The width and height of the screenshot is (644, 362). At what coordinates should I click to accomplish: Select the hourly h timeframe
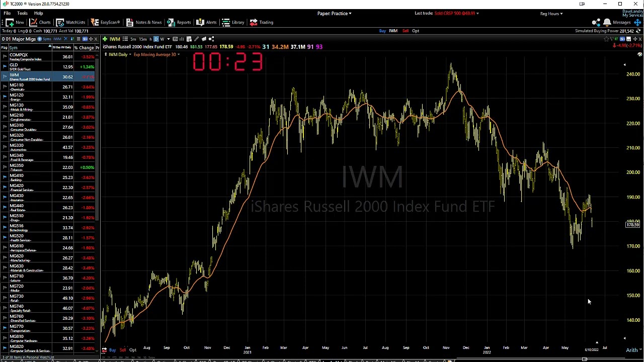click(151, 39)
